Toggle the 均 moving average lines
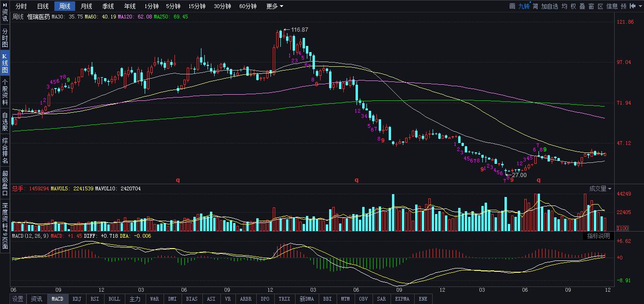The height and width of the screenshot is (304, 644). pos(565,6)
